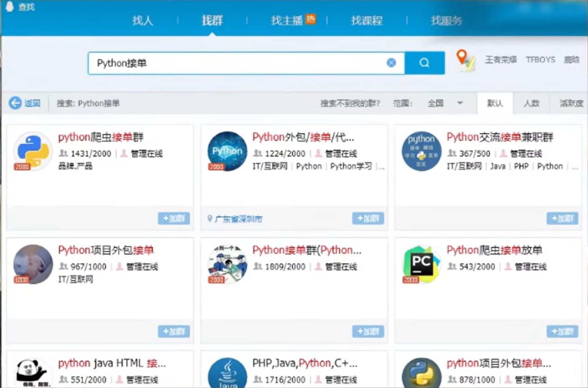Screen dimensions: 588x388
Task: Click the 返回 back link
Action: click(32, 103)
